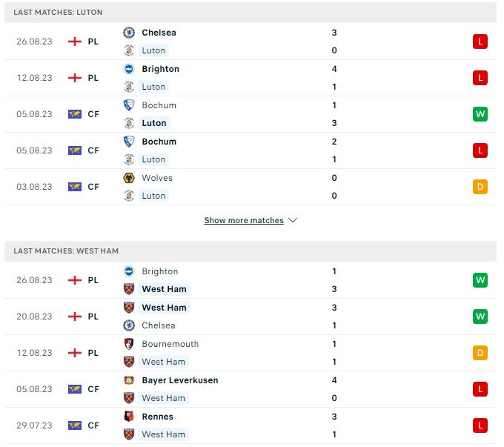The image size is (504, 447).
Task: Click the Bayer Leverkusen crest icon
Action: [129, 380]
